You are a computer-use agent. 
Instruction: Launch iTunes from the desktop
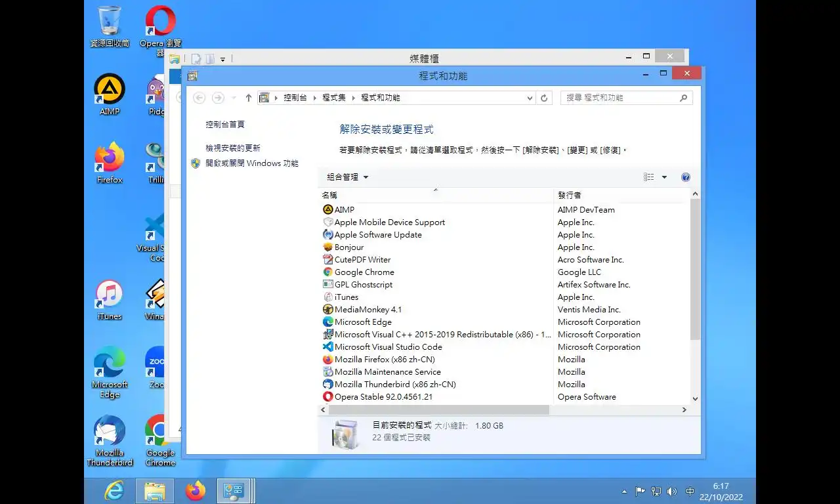[x=110, y=300]
